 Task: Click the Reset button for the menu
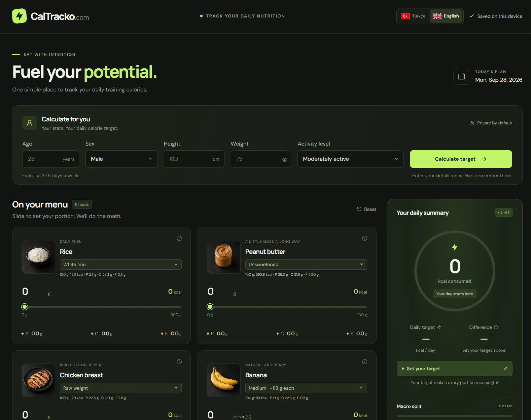(x=366, y=209)
